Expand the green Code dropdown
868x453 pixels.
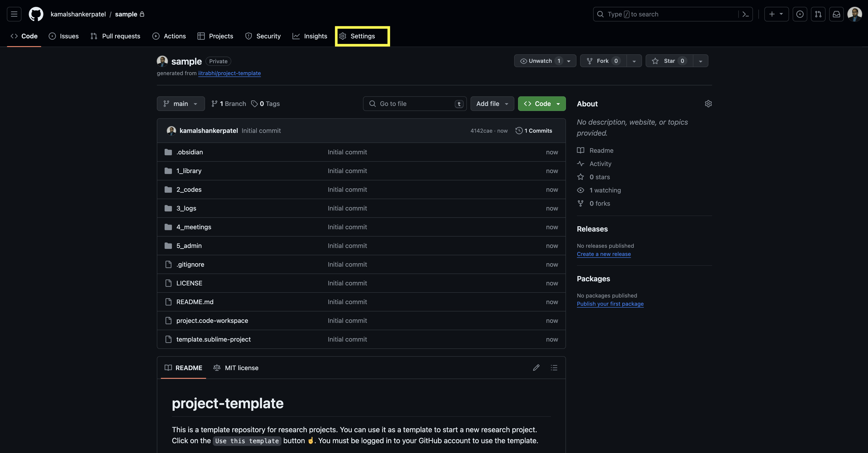click(542, 104)
